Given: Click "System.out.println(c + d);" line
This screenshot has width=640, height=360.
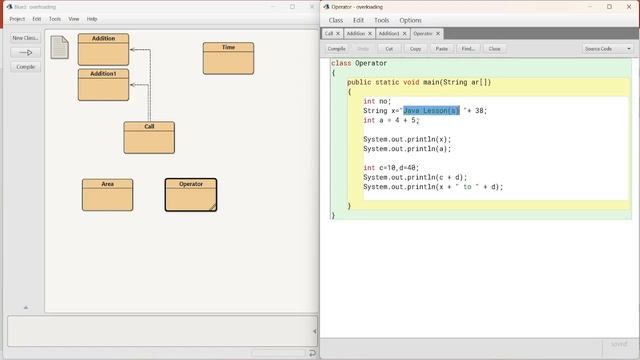Looking at the screenshot, I should [415, 177].
